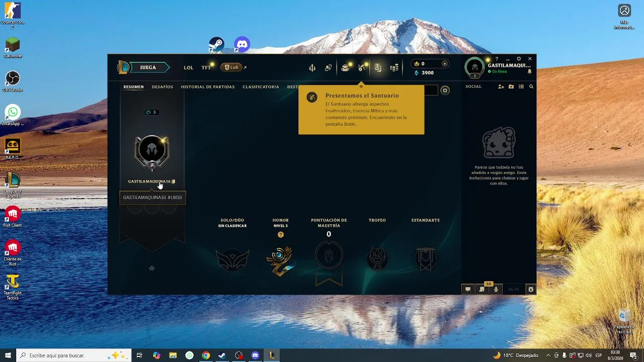Open WhatsApp desktop shortcut
Image resolution: width=644 pixels, height=362 pixels.
13,116
